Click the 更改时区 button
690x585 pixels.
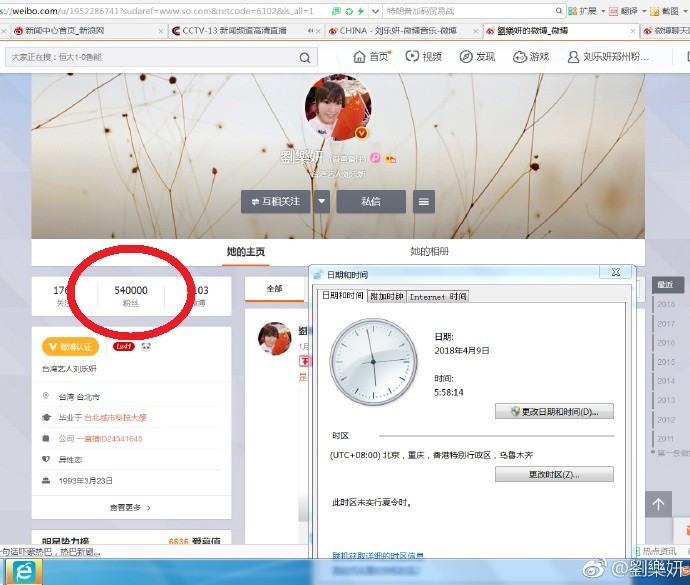coord(554,474)
